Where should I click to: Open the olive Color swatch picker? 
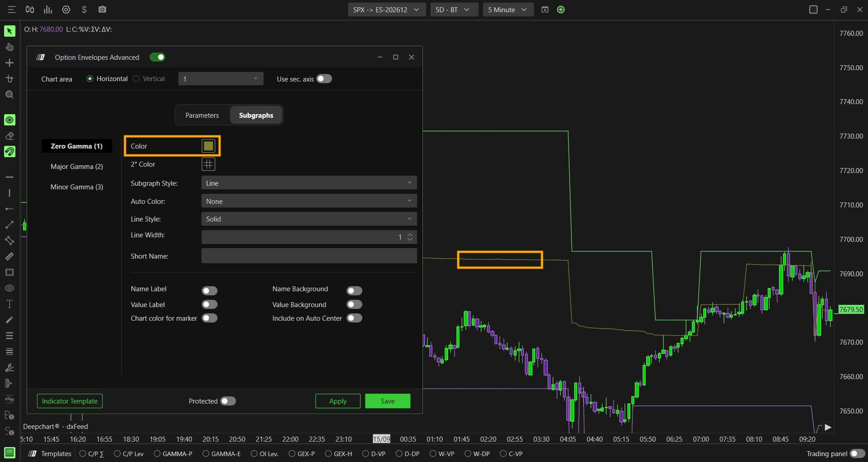[x=208, y=146]
